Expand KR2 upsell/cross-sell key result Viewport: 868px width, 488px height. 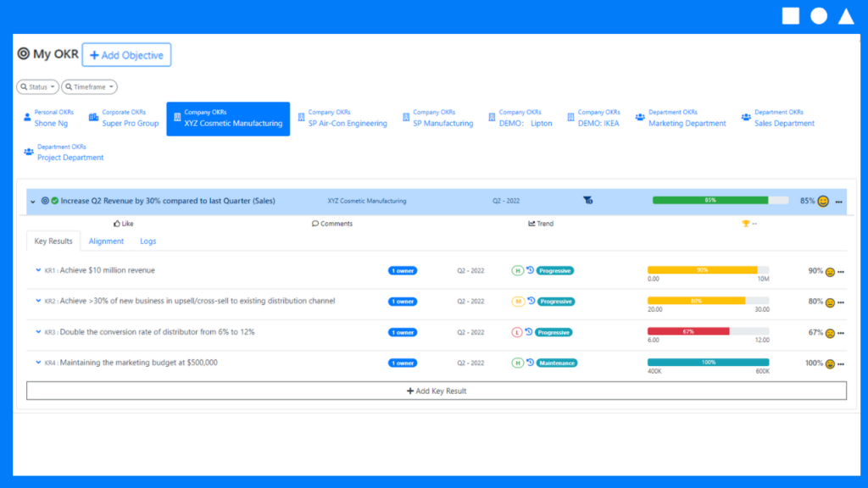pyautogui.click(x=38, y=301)
